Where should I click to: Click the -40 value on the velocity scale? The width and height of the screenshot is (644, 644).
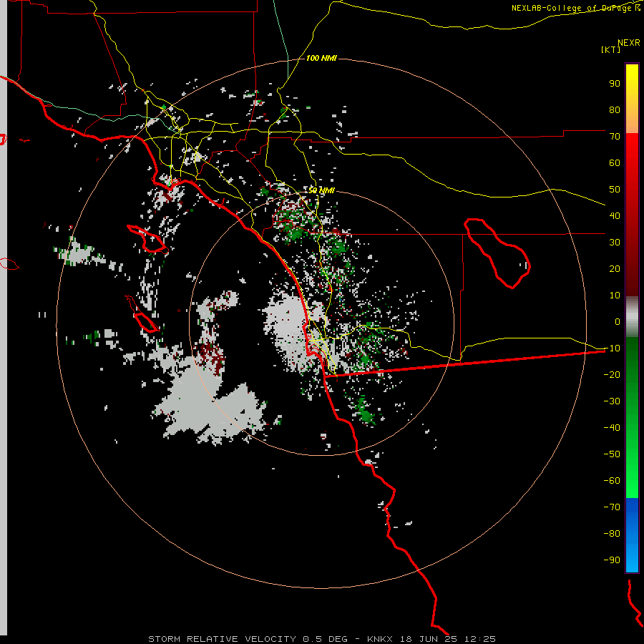pyautogui.click(x=612, y=428)
